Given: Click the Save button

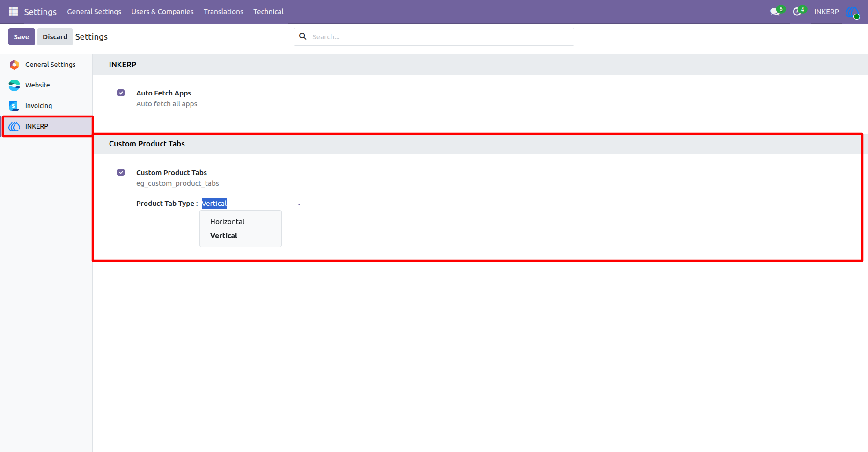Looking at the screenshot, I should [x=22, y=37].
